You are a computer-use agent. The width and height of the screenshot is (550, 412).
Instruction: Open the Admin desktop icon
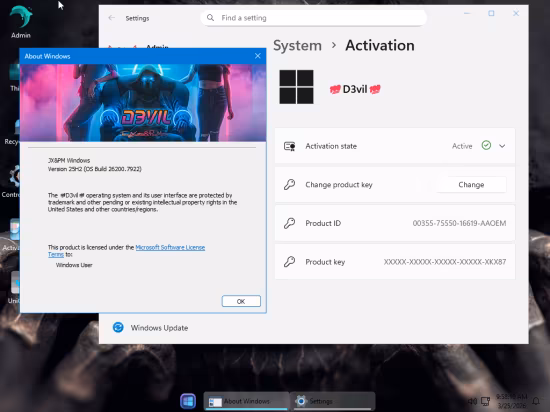point(21,22)
